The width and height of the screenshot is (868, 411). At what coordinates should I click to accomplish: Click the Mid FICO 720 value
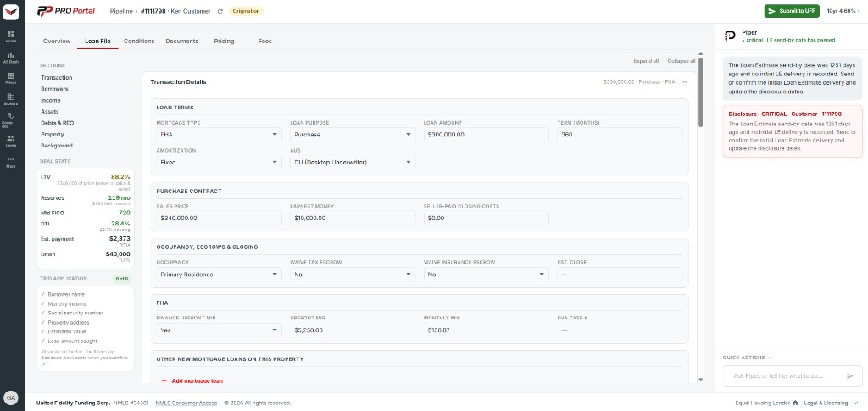pyautogui.click(x=125, y=213)
